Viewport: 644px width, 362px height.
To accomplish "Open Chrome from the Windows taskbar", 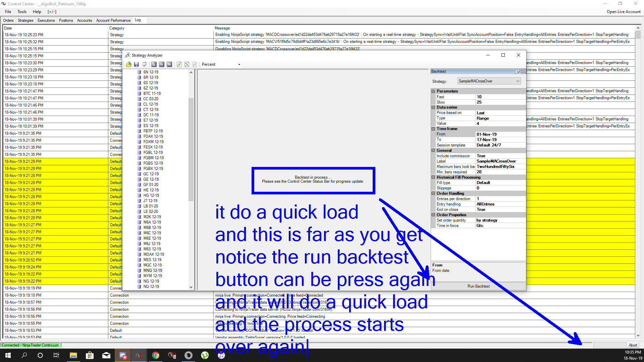I will click(156, 355).
